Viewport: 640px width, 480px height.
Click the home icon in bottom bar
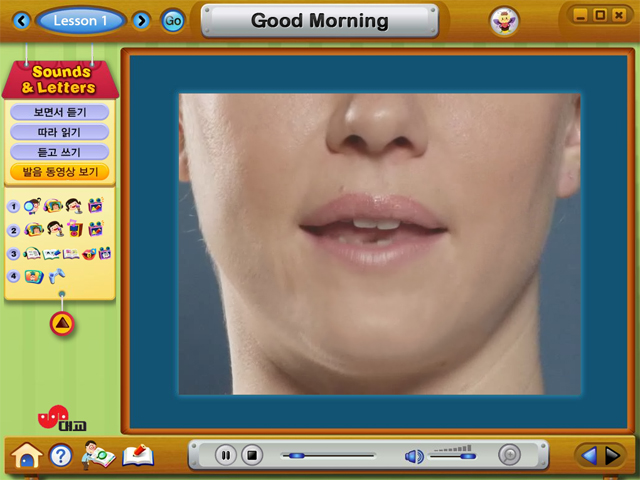pyautogui.click(x=25, y=456)
